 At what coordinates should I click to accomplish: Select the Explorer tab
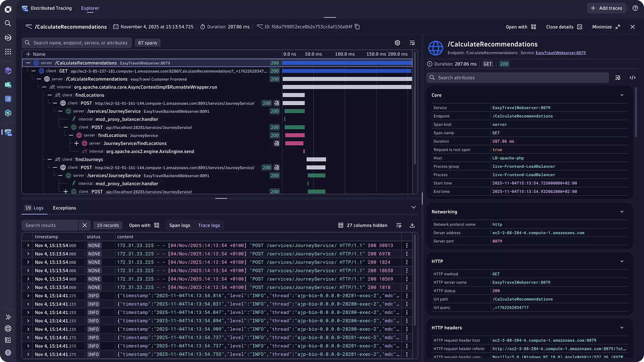tap(90, 8)
